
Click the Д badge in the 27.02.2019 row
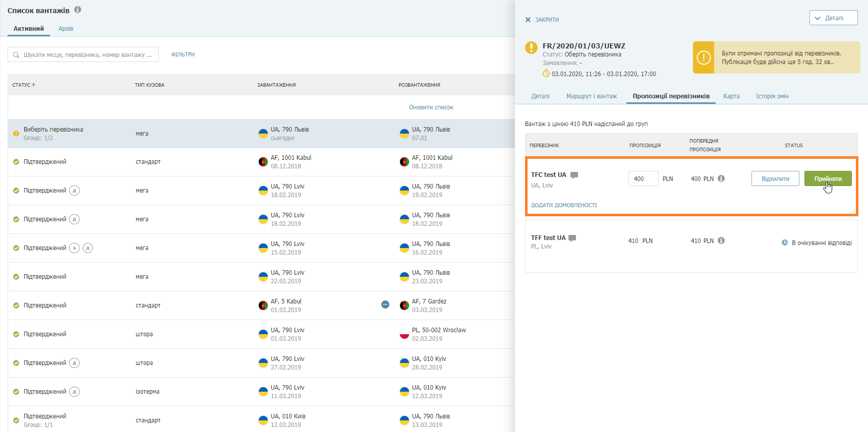pyautogui.click(x=75, y=363)
